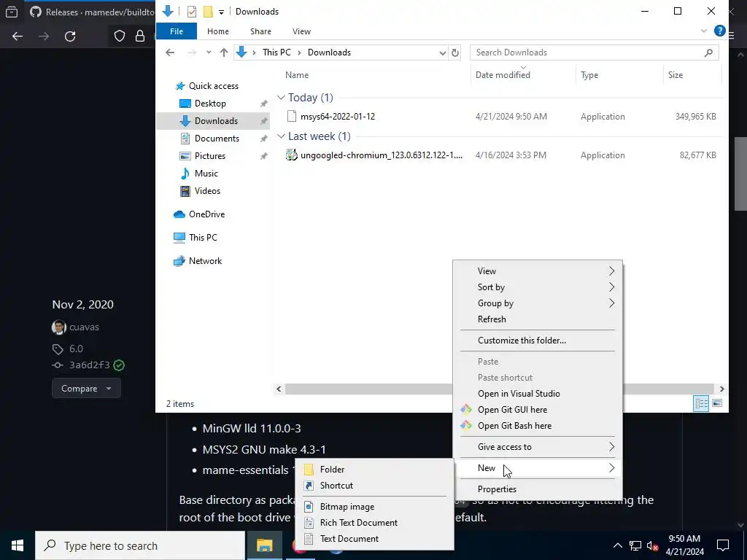Click the search magnifier icon in Explorer
The height and width of the screenshot is (560, 747).
[x=708, y=52]
